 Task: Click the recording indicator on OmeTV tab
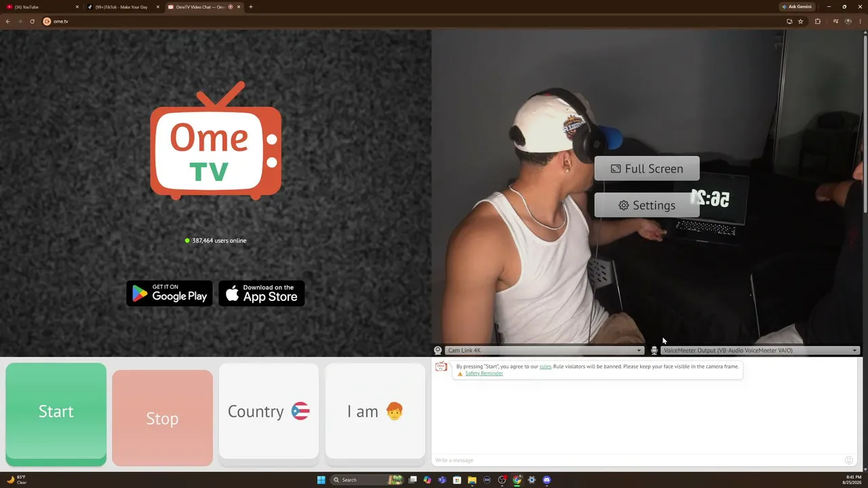[231, 7]
